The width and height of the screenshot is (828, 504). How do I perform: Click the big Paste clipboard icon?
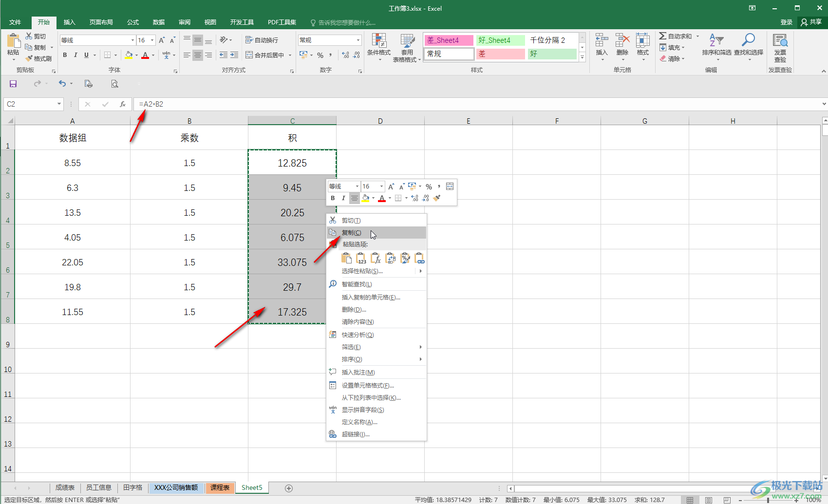13,40
